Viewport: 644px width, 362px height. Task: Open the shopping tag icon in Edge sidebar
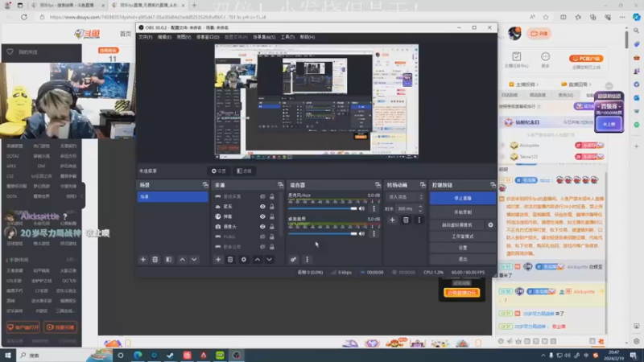pos(636,44)
